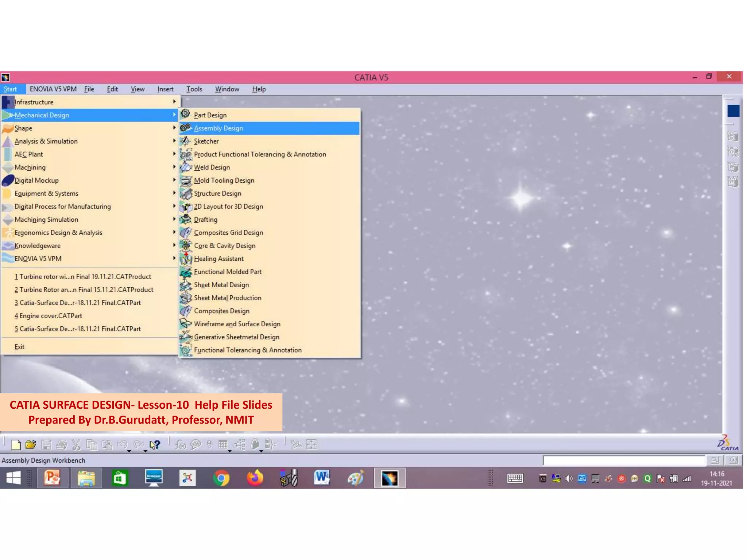Click the What's This help cursor icon
Viewport: 747px width, 560px height.
click(x=155, y=444)
